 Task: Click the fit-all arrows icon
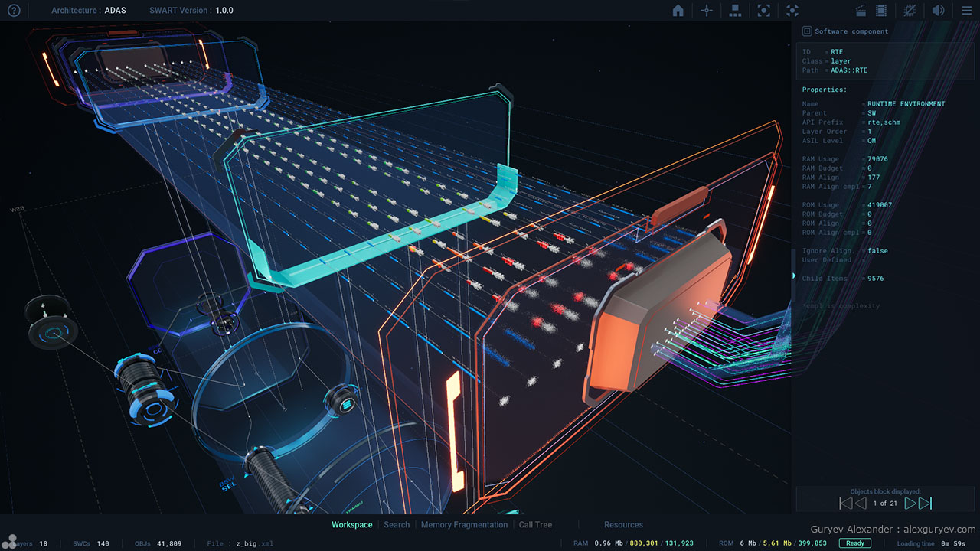click(x=792, y=11)
